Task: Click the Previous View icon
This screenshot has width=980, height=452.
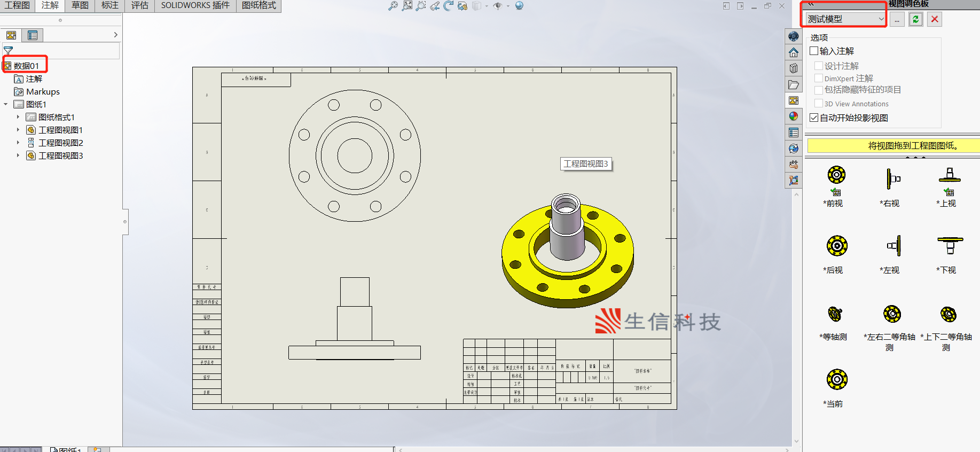Action: [x=435, y=6]
